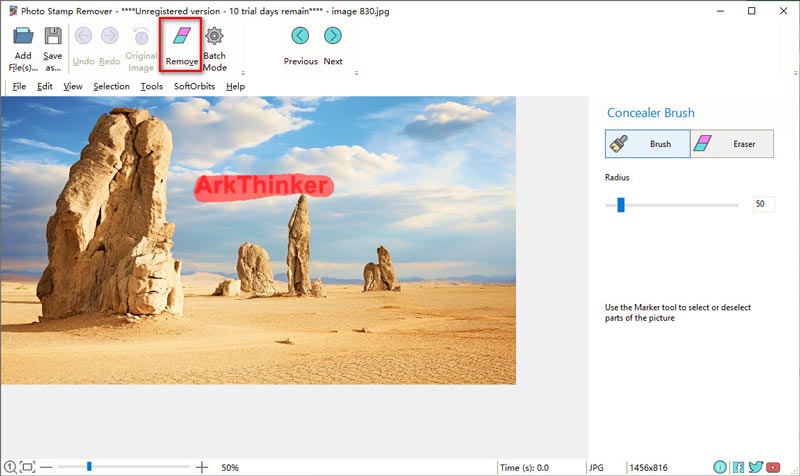Click the zoom slider handle in status bar
Viewport: 800px width, 476px height.
point(89,466)
